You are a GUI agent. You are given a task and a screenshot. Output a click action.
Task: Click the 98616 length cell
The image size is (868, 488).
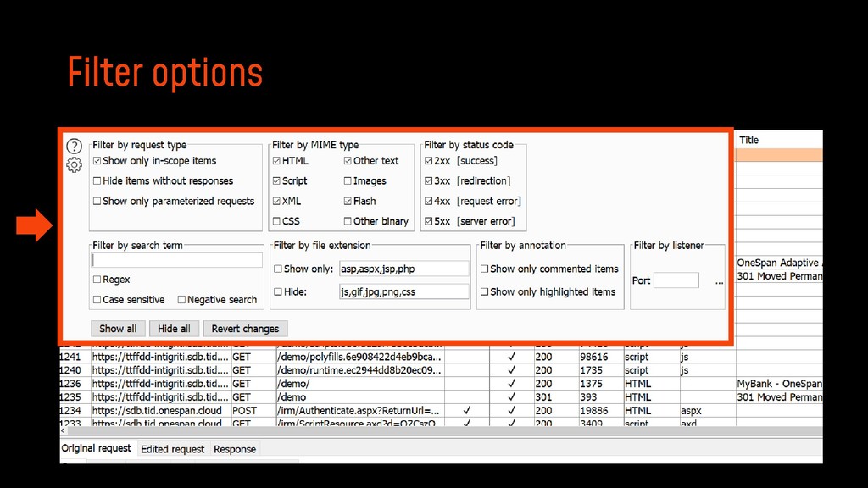tap(600, 357)
